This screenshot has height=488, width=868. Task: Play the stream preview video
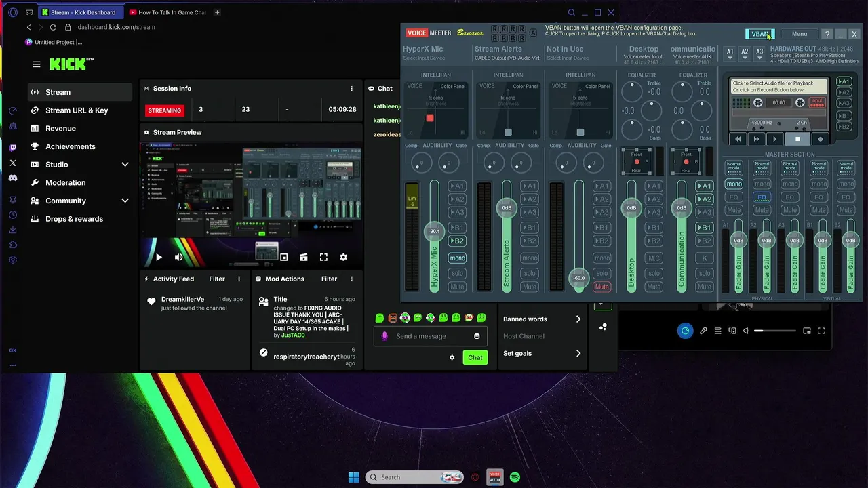pos(159,258)
